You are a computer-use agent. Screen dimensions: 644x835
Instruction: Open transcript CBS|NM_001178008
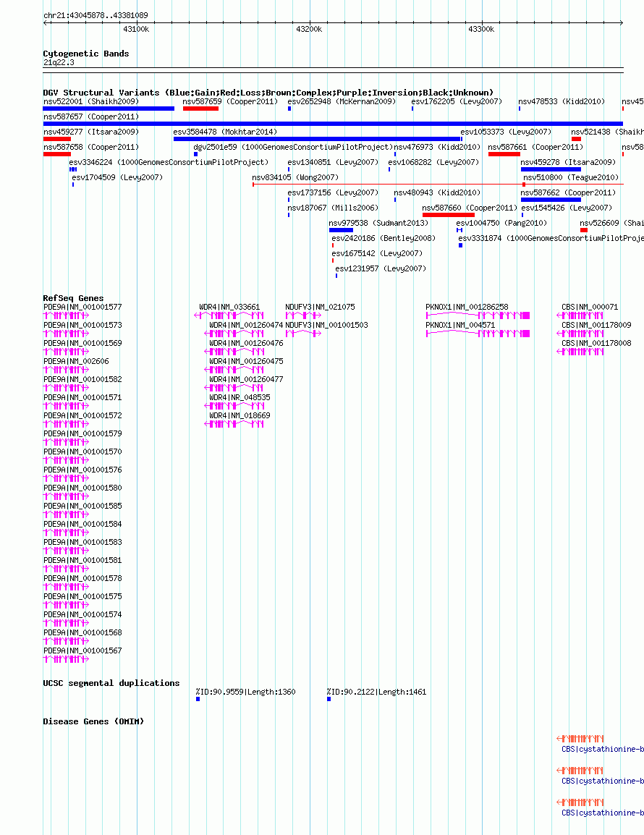tap(596, 343)
